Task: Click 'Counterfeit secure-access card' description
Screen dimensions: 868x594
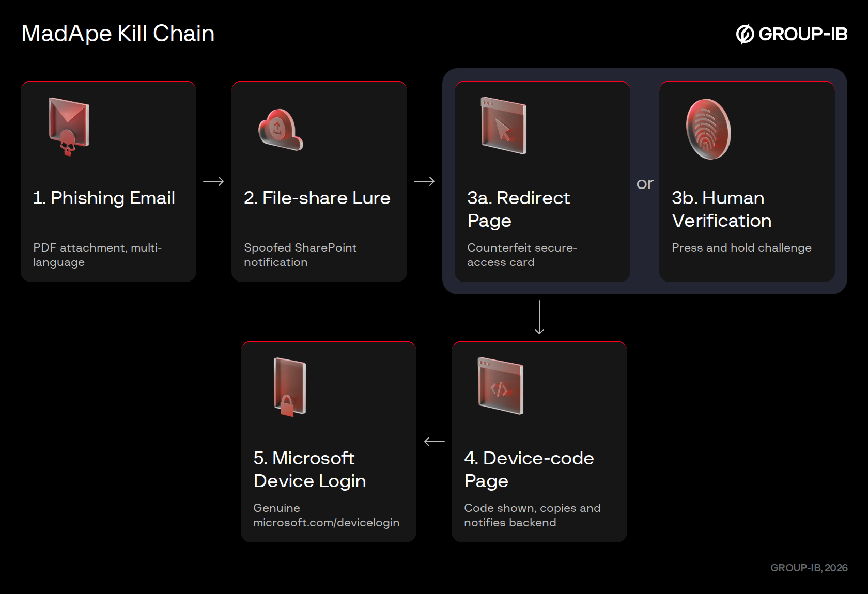Action: 522,255
